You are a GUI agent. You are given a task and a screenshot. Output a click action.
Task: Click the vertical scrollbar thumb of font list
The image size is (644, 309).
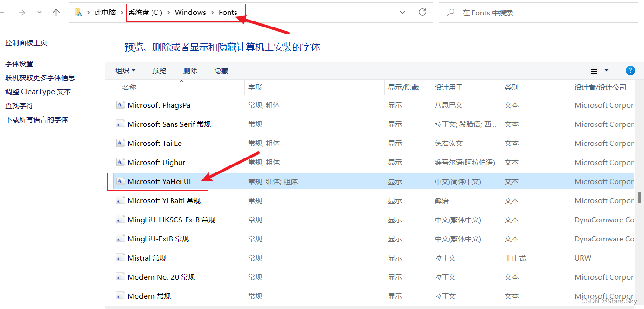(x=639, y=198)
